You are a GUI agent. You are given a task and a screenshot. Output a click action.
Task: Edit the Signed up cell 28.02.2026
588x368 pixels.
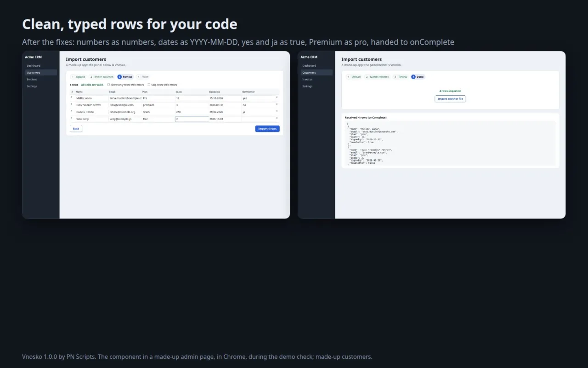[x=225, y=112]
